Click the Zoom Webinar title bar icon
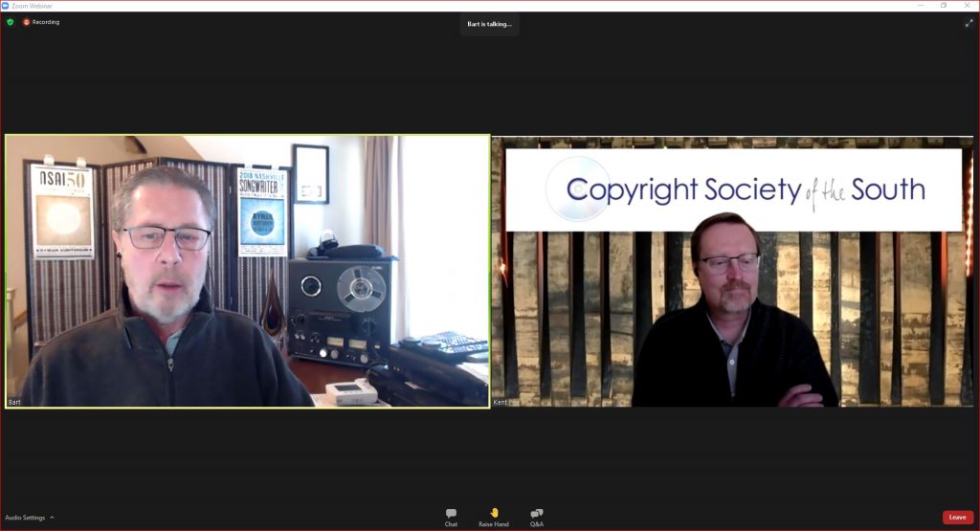 tap(6, 6)
